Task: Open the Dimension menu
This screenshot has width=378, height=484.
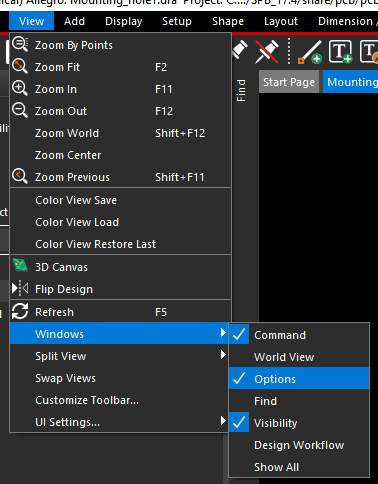Action: point(346,21)
